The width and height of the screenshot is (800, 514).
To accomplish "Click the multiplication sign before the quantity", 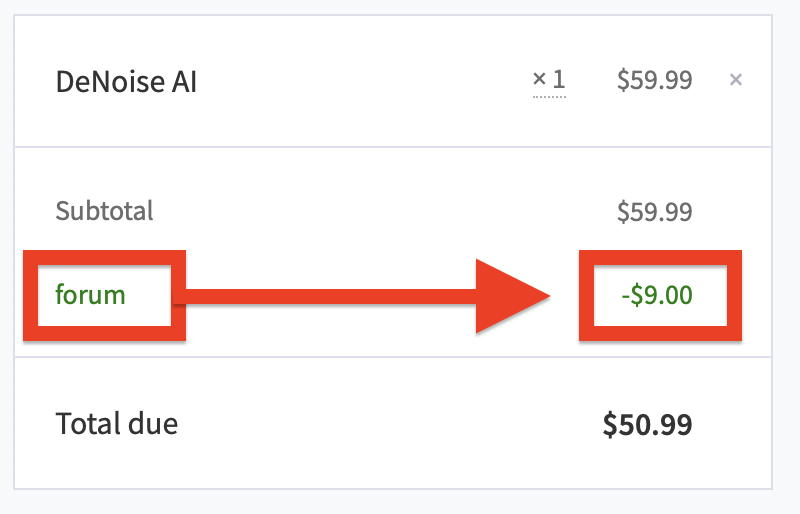I will tap(540, 80).
